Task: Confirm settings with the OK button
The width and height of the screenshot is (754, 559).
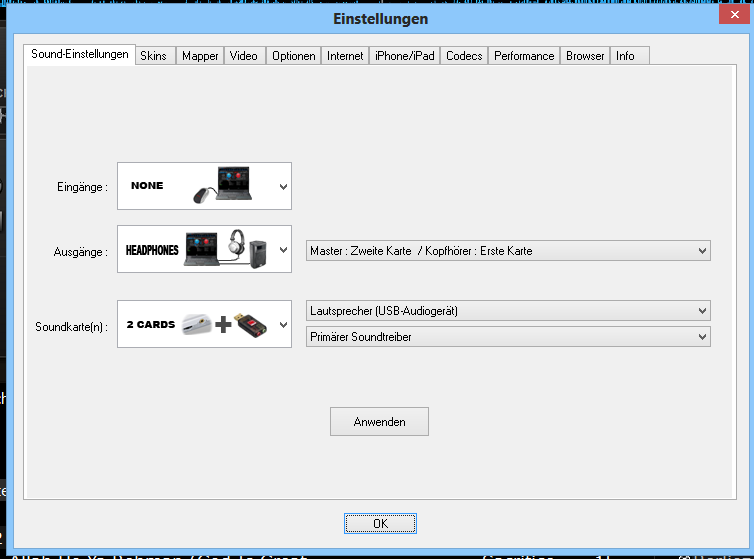Action: pos(380,523)
